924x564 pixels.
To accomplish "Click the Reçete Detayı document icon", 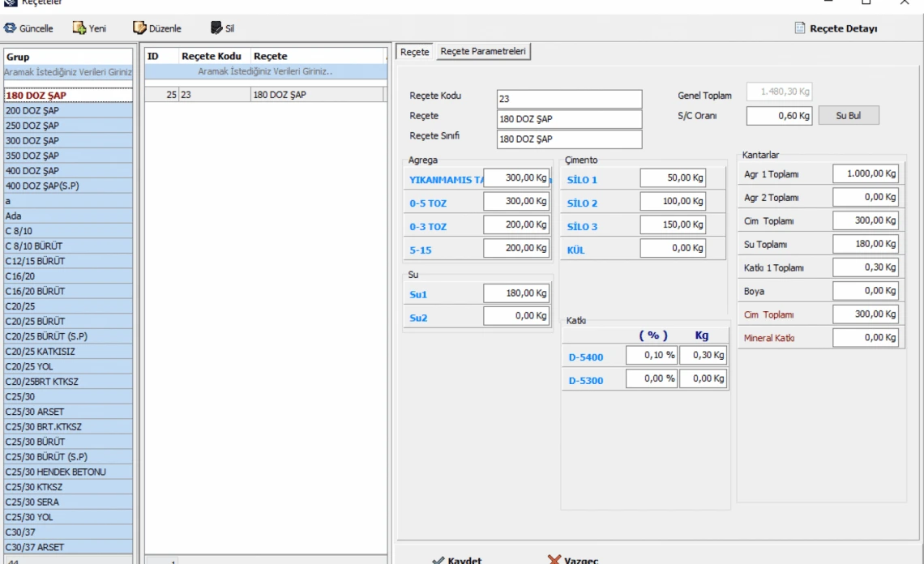I will click(800, 28).
